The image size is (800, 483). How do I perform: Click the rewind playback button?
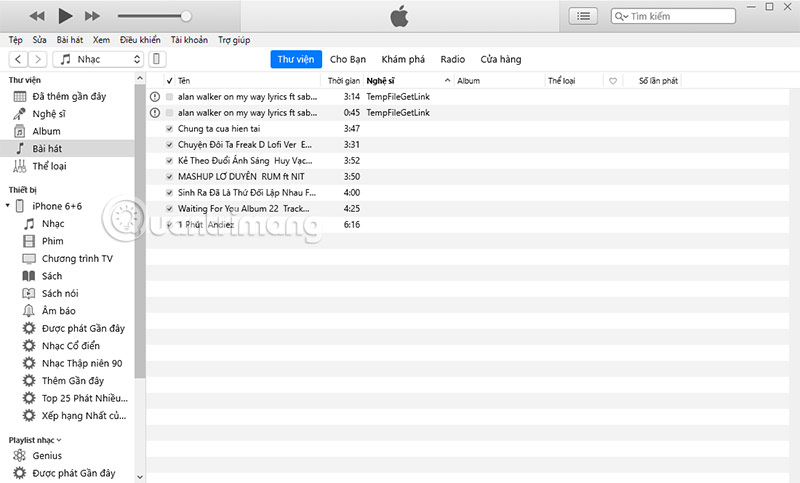[x=37, y=16]
